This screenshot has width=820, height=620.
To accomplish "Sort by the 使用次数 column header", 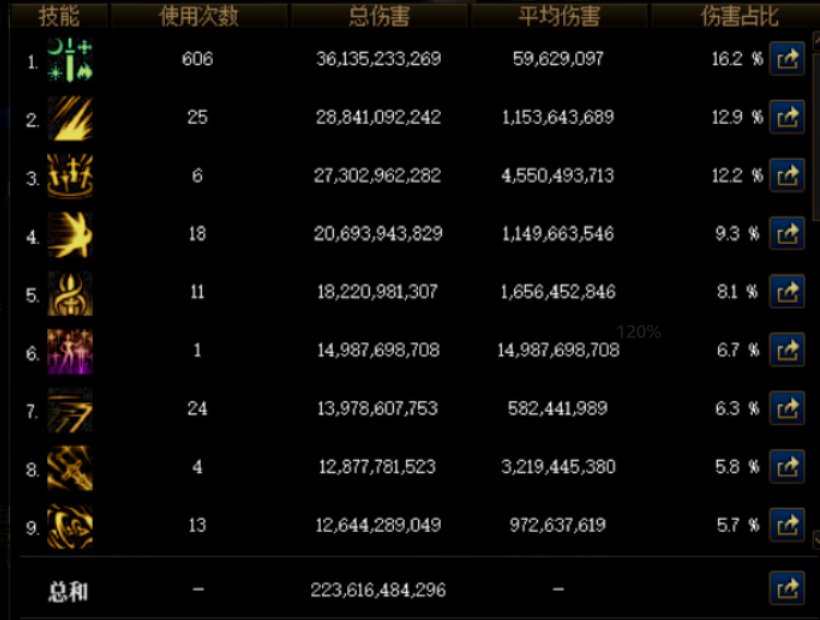I will pyautogui.click(x=199, y=16).
